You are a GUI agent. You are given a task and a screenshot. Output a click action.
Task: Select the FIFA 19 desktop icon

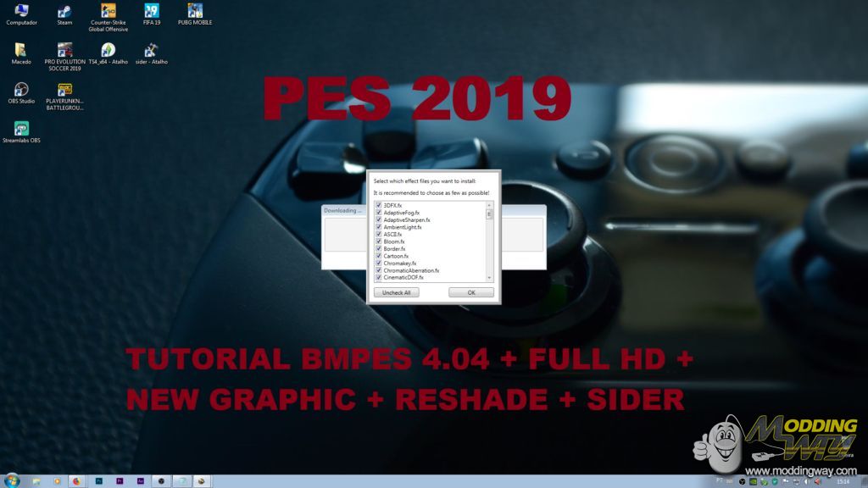[x=152, y=12]
